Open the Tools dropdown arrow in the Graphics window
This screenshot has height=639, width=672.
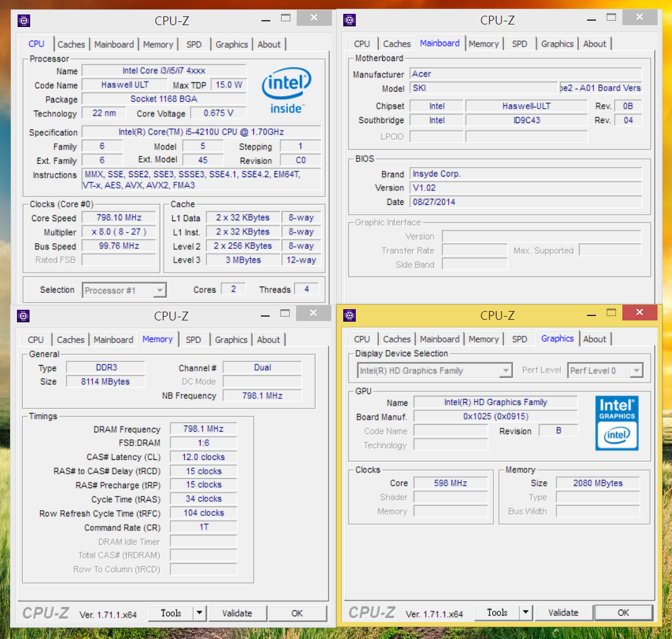tap(526, 613)
